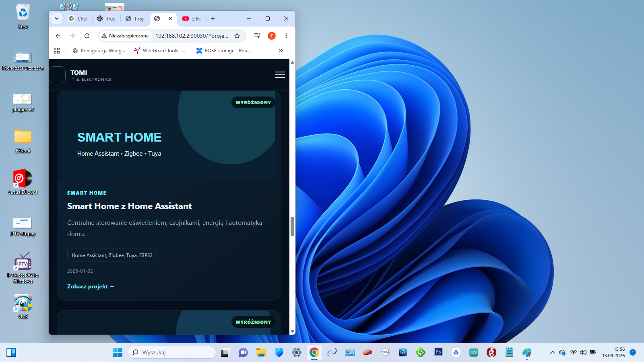Focus the address bar URL

pyautogui.click(x=192, y=36)
